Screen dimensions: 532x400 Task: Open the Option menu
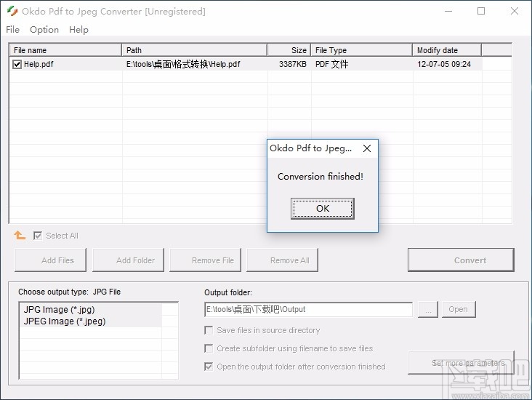(44, 30)
